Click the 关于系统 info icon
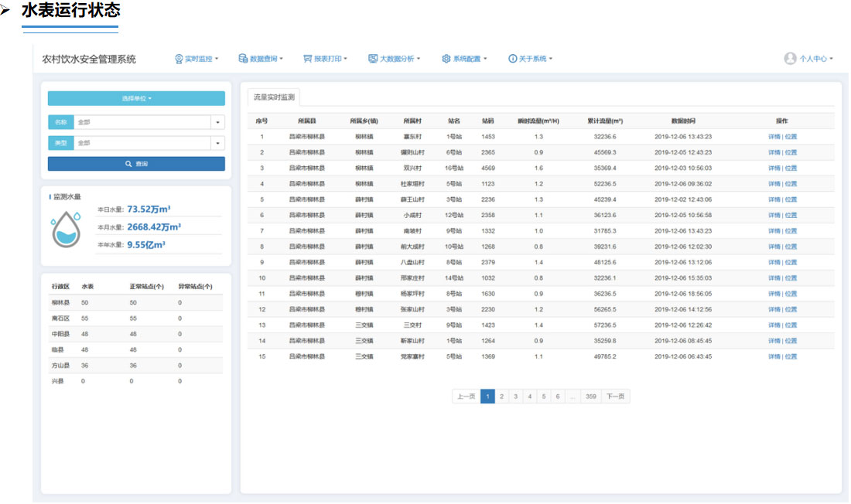This screenshot has width=851, height=504. [x=512, y=59]
